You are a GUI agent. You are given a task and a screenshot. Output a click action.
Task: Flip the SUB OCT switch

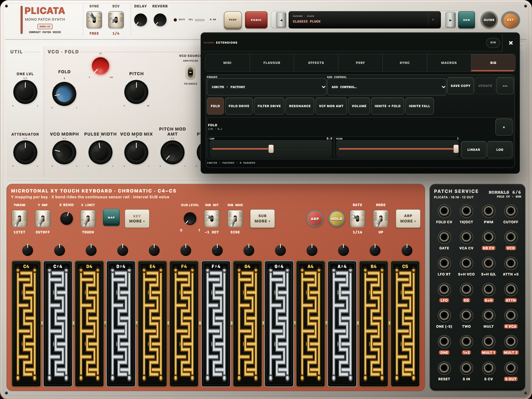pyautogui.click(x=212, y=219)
